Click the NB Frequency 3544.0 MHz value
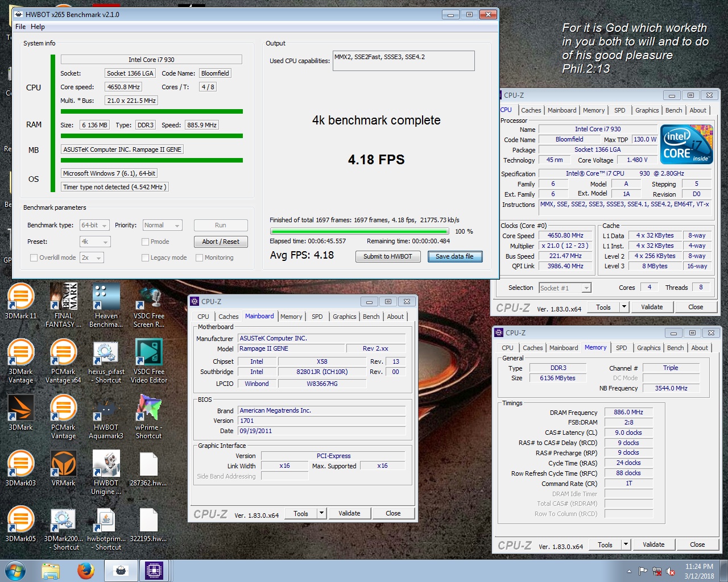This screenshot has width=728, height=582. pos(671,388)
